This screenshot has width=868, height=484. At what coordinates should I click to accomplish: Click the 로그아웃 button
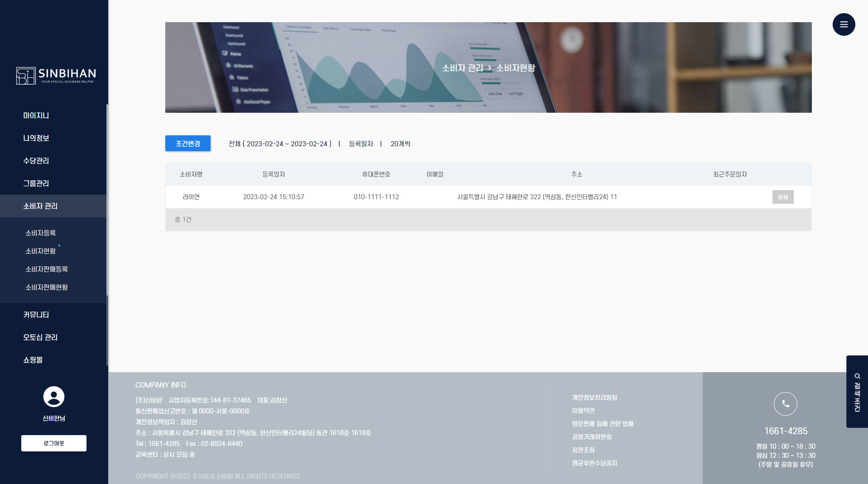click(54, 443)
